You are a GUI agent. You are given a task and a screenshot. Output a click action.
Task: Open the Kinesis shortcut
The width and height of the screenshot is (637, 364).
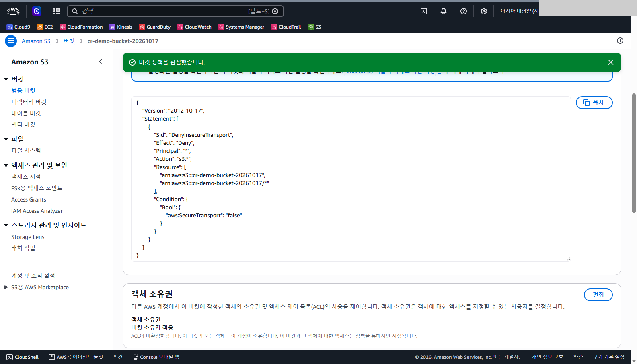click(x=121, y=27)
